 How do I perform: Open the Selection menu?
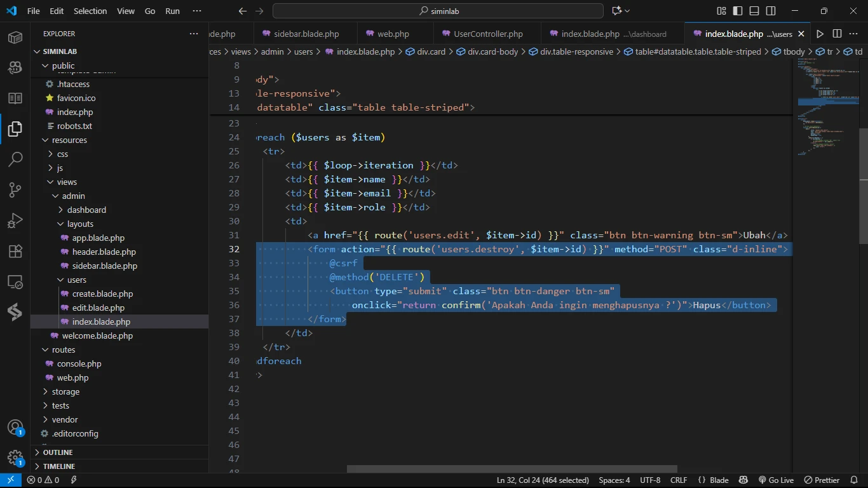pos(90,11)
